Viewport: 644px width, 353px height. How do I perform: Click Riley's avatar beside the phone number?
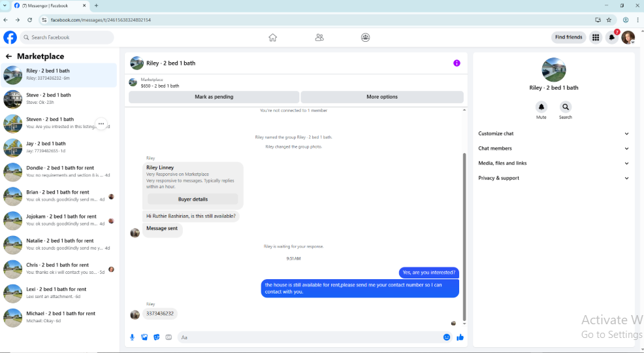[x=135, y=315]
